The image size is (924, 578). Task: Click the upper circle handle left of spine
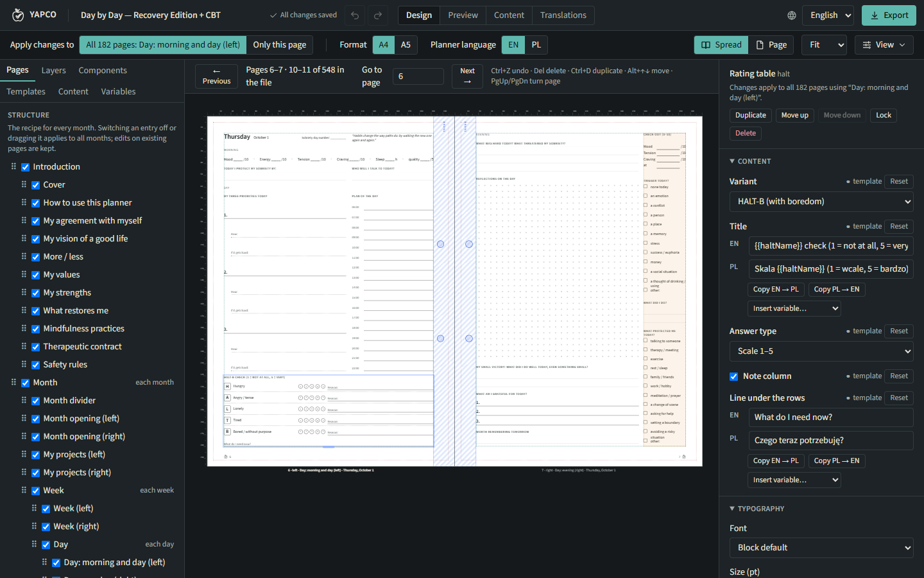coord(440,244)
